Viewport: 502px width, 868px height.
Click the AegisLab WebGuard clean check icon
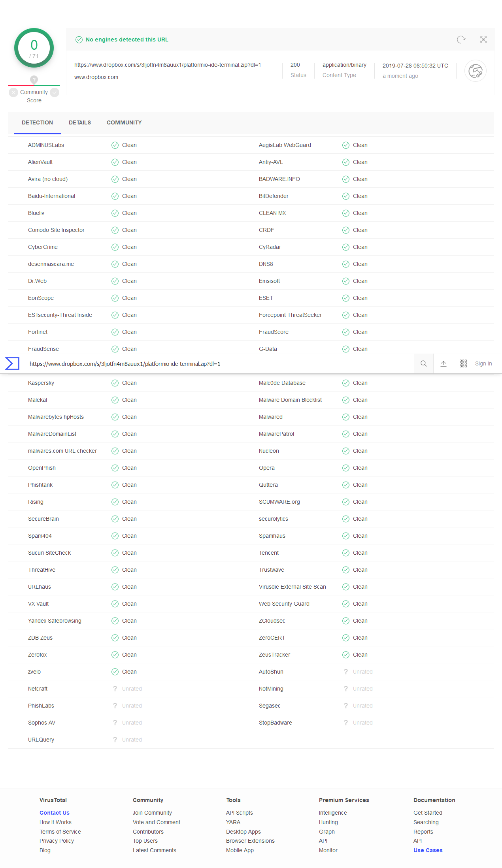click(x=346, y=145)
